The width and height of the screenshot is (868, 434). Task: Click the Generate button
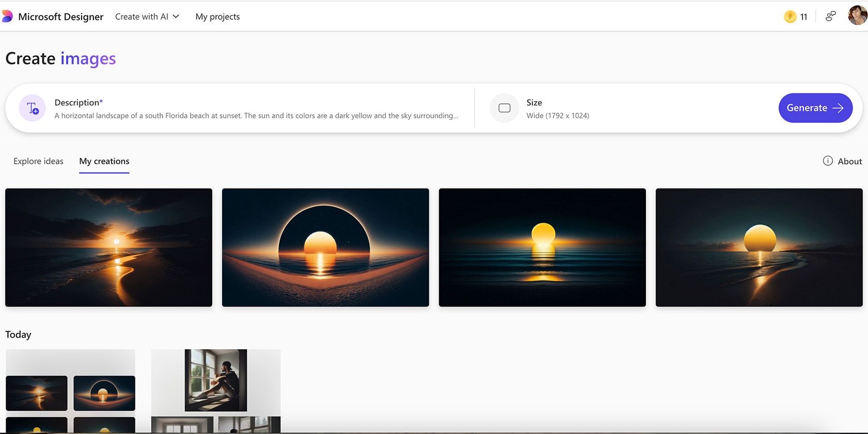coord(815,108)
